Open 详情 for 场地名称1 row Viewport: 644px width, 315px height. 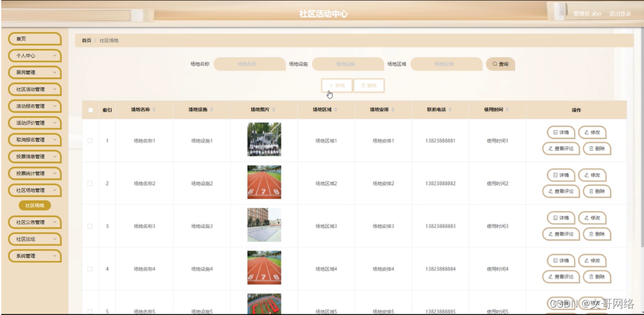pyautogui.click(x=561, y=133)
